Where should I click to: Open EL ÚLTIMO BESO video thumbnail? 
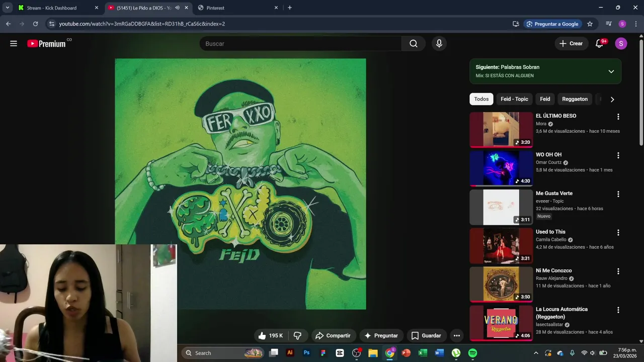(x=501, y=130)
